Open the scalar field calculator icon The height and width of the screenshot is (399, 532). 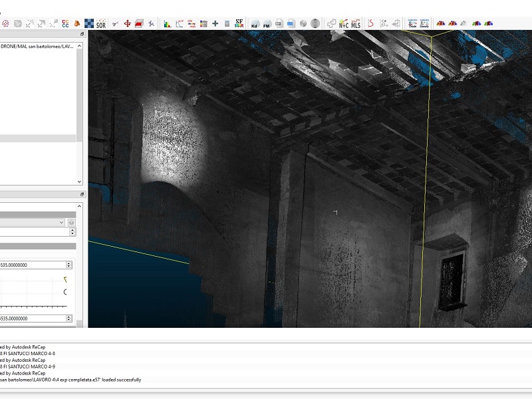click(x=227, y=23)
